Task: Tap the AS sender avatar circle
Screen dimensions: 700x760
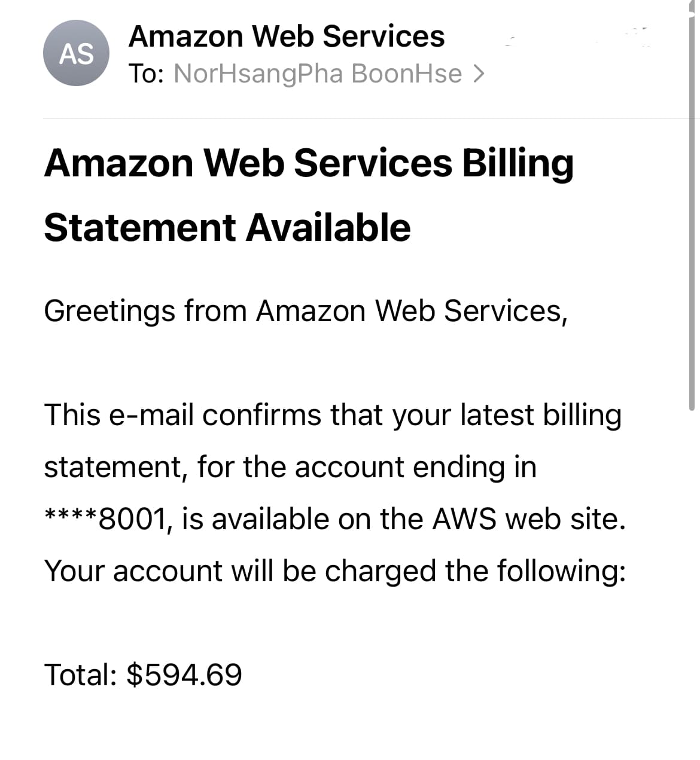Action: point(76,53)
